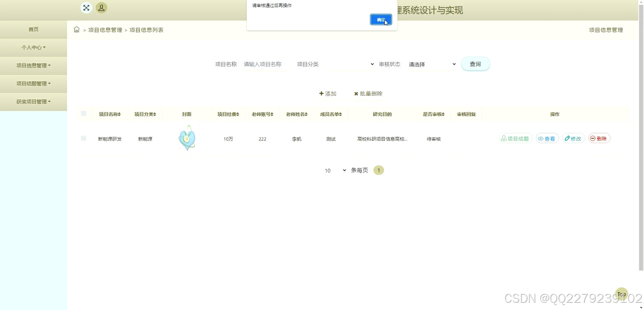Viewport: 644px width, 310px height.
Task: Expand the 项目结题管理 sidebar menu
Action: click(33, 83)
